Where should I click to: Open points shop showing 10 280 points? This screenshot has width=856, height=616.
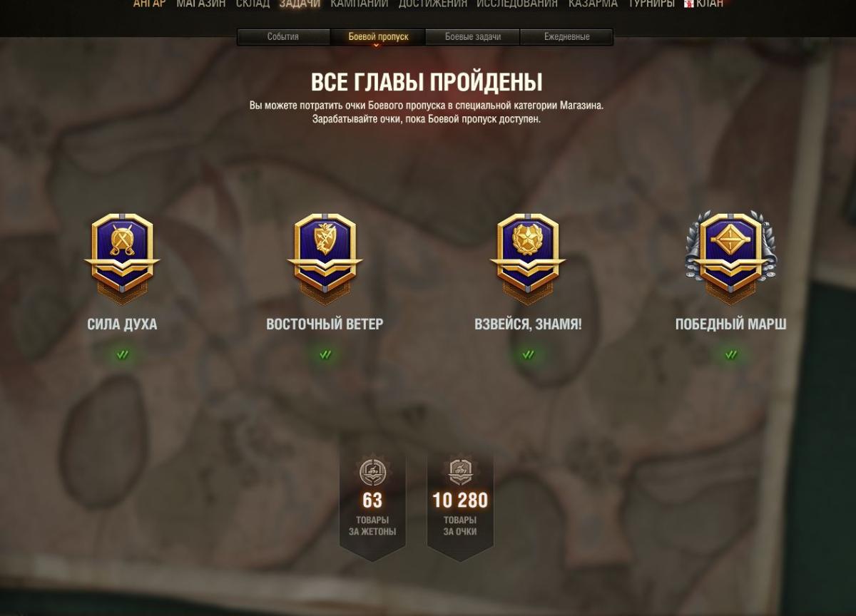[460, 504]
